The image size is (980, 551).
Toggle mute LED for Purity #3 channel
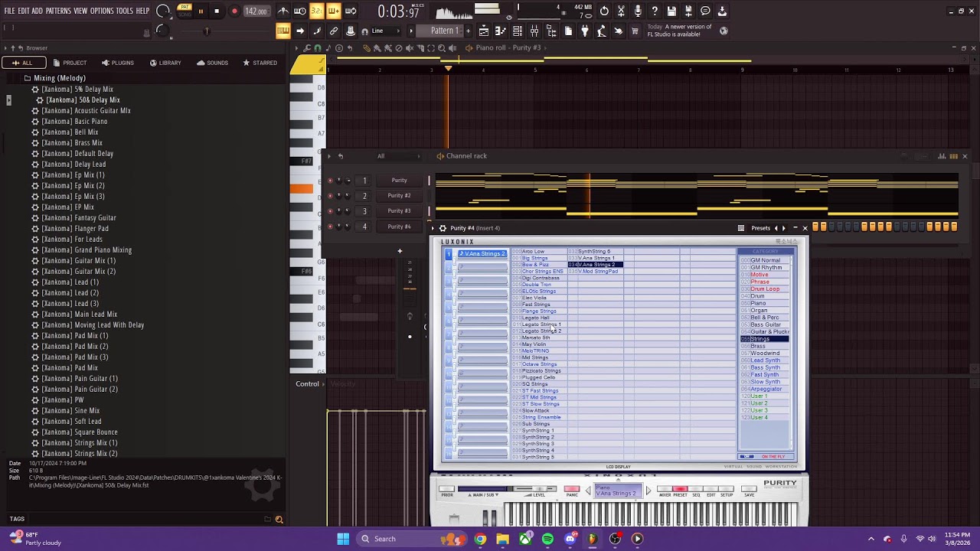point(331,211)
